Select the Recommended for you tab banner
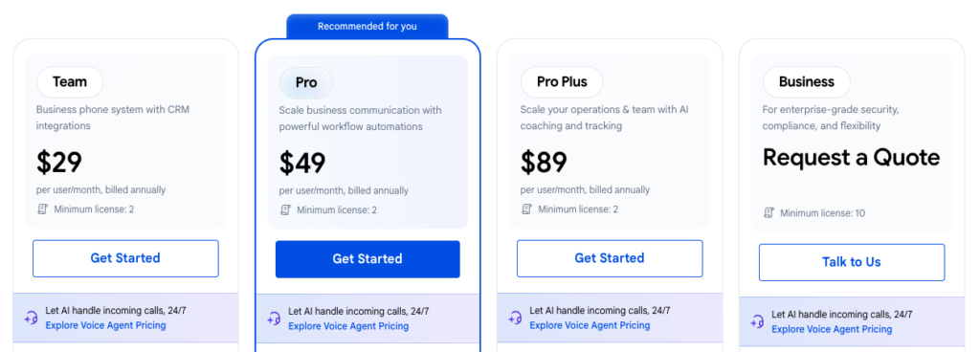The height and width of the screenshot is (352, 980). point(367,26)
